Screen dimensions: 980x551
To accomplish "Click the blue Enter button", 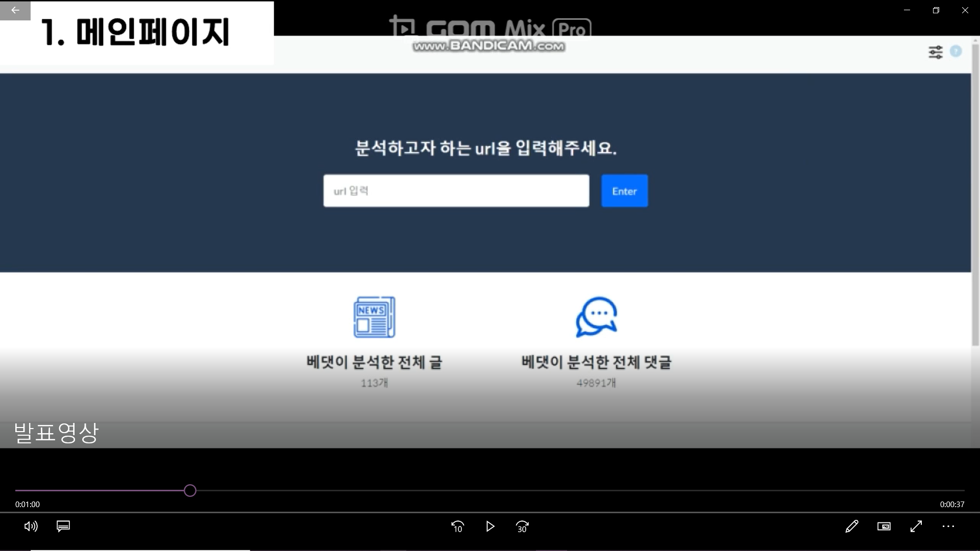I will (x=624, y=191).
